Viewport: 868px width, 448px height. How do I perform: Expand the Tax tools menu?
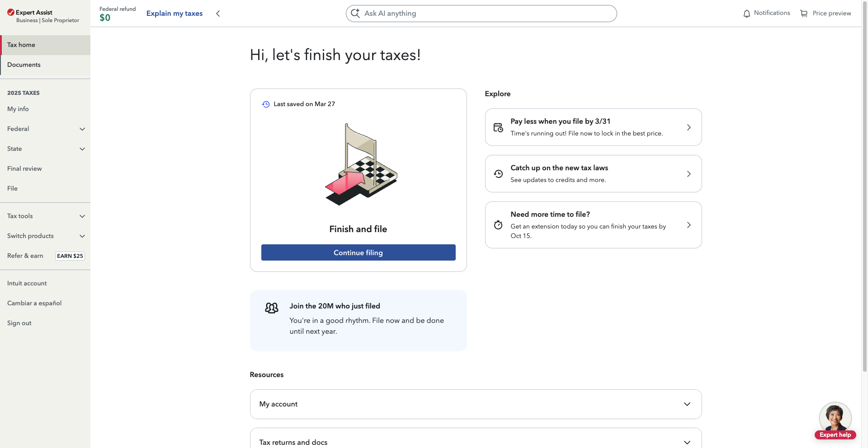pos(82,216)
